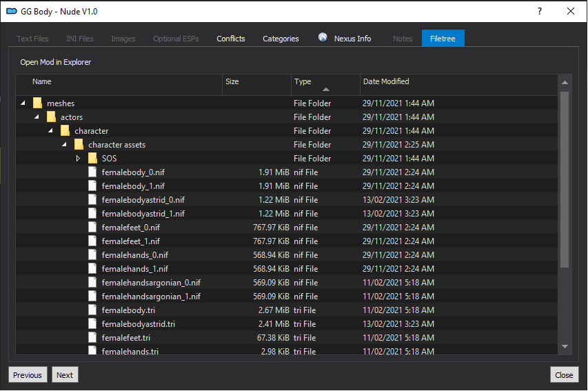Click the Close button
The height and width of the screenshot is (391, 588).
[x=564, y=375]
